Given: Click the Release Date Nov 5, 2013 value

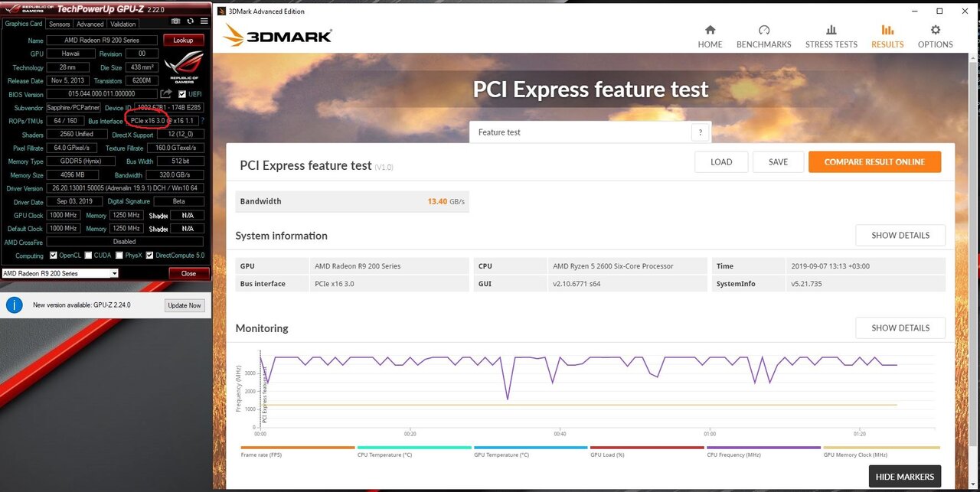Looking at the screenshot, I should coord(67,81).
